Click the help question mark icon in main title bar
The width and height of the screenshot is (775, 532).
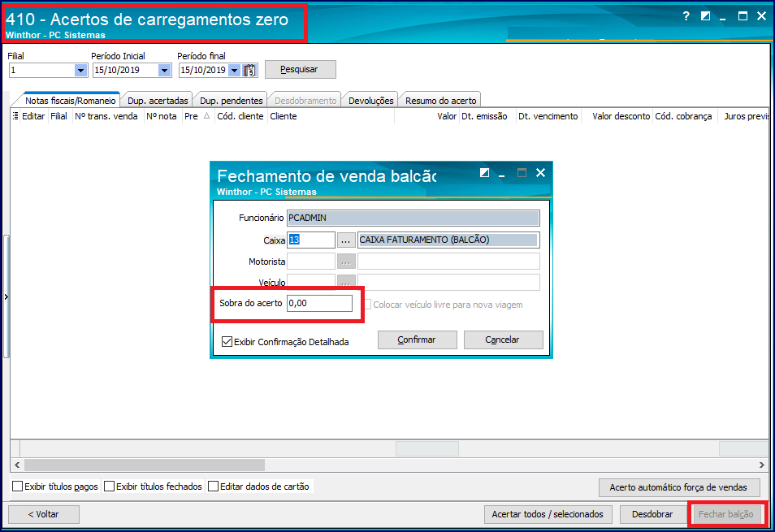pos(686,16)
